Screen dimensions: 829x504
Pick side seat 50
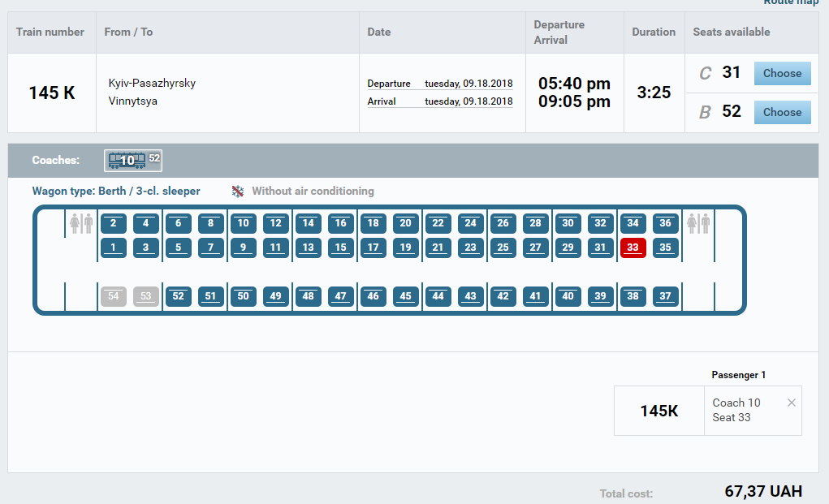(x=244, y=296)
